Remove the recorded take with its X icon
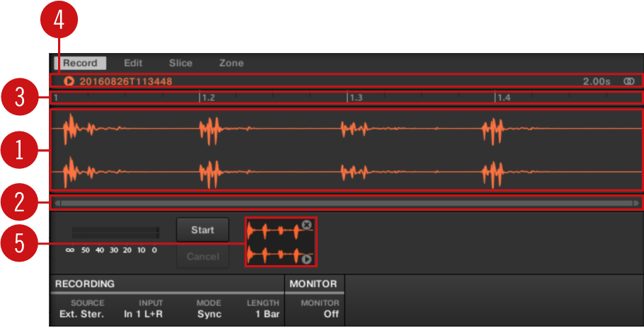 (x=306, y=225)
